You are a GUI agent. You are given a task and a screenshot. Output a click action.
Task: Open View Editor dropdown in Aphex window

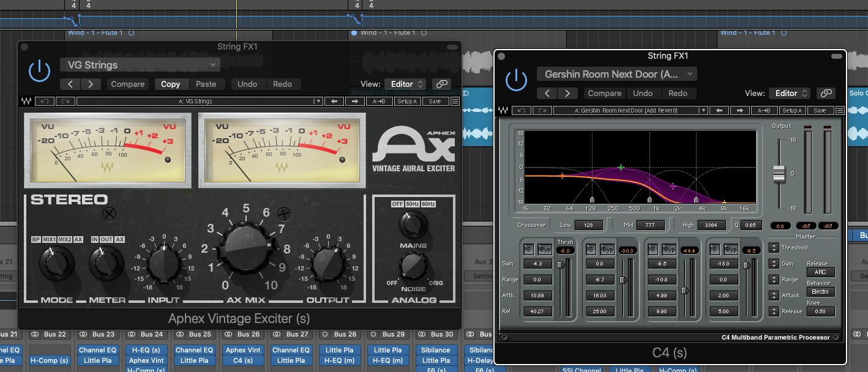pyautogui.click(x=406, y=84)
